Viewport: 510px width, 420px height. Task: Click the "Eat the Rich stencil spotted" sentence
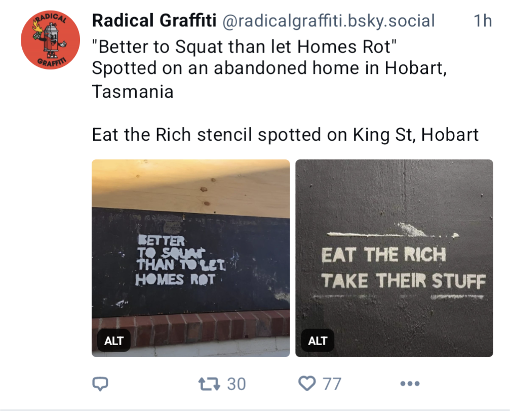pyautogui.click(x=285, y=135)
